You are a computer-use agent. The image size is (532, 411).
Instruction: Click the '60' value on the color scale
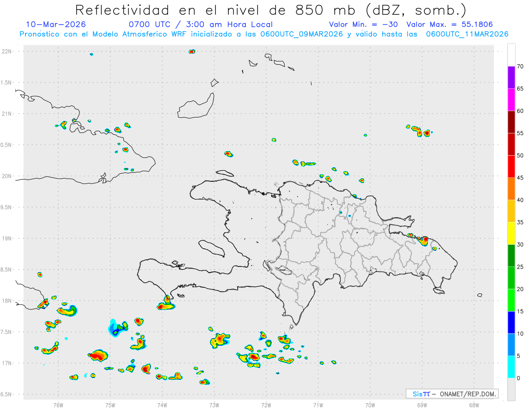coord(520,111)
